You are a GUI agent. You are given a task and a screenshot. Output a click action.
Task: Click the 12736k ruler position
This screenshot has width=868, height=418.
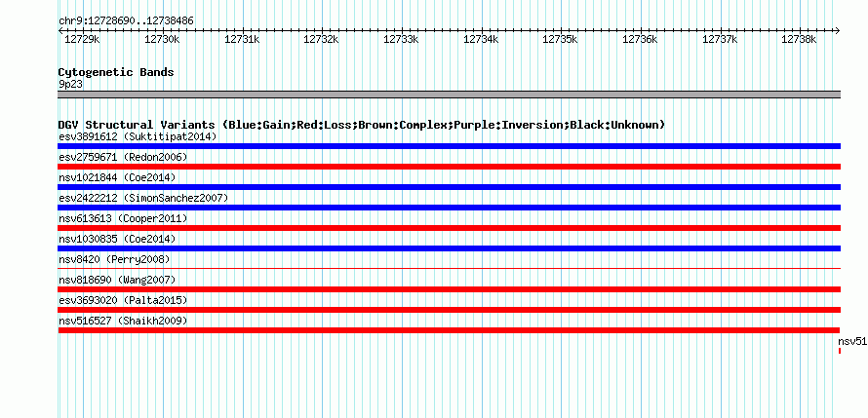pos(641,39)
